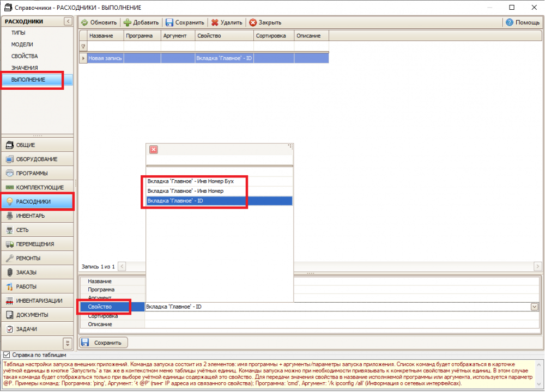Open the ОБОРУДОВАНИЕ monitor icon
Image resolution: width=545 pixels, height=392 pixels.
10,160
